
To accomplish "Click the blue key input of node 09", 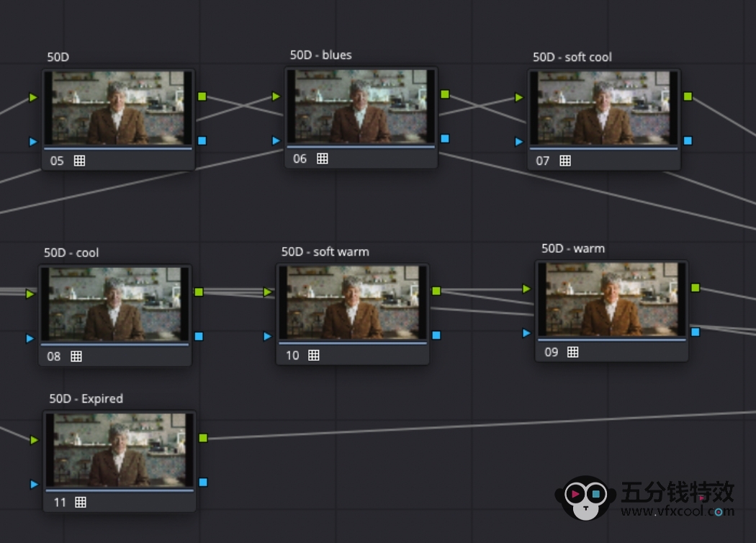I will [526, 333].
